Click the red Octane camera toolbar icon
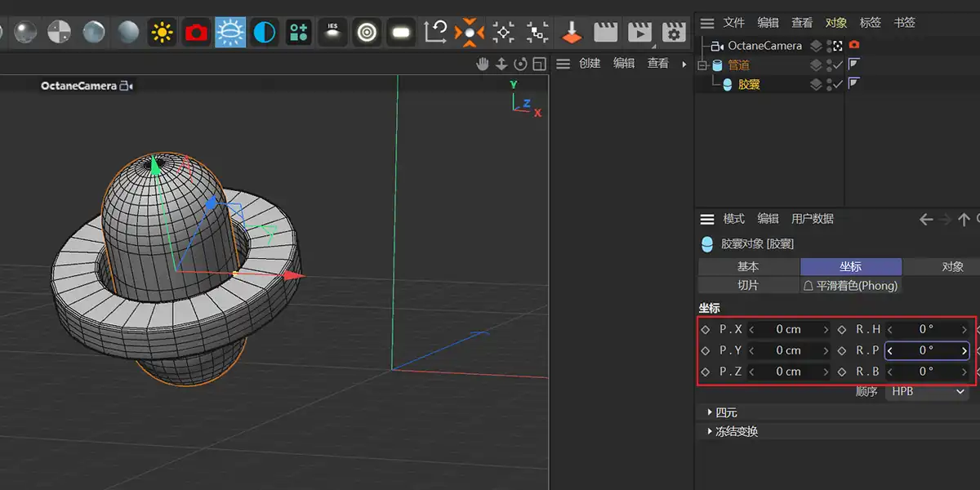This screenshot has height=490, width=980. 196,33
